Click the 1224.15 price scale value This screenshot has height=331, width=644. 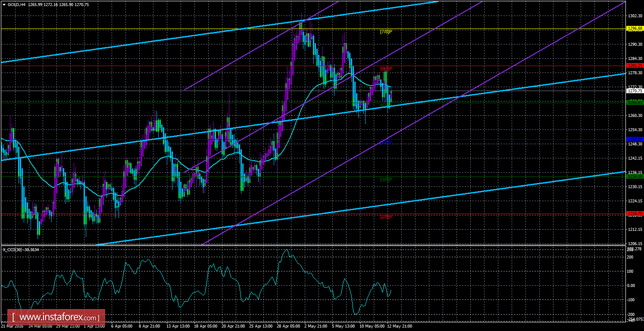[x=635, y=201]
